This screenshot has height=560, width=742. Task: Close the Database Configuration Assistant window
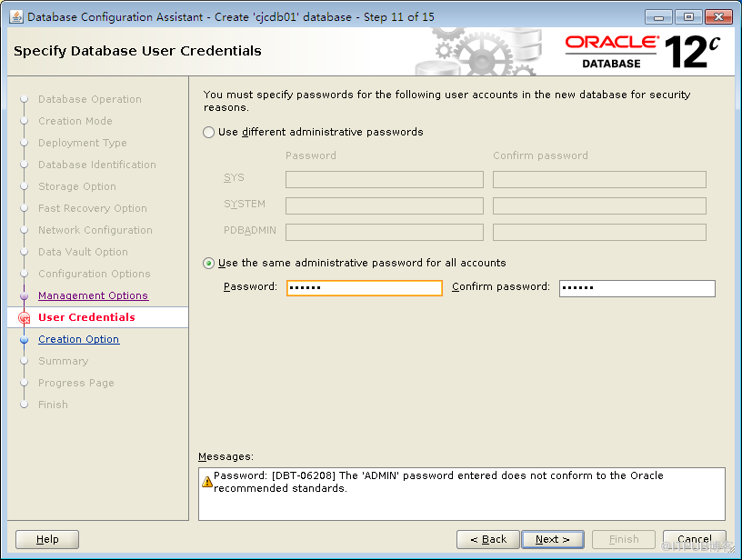pos(718,17)
